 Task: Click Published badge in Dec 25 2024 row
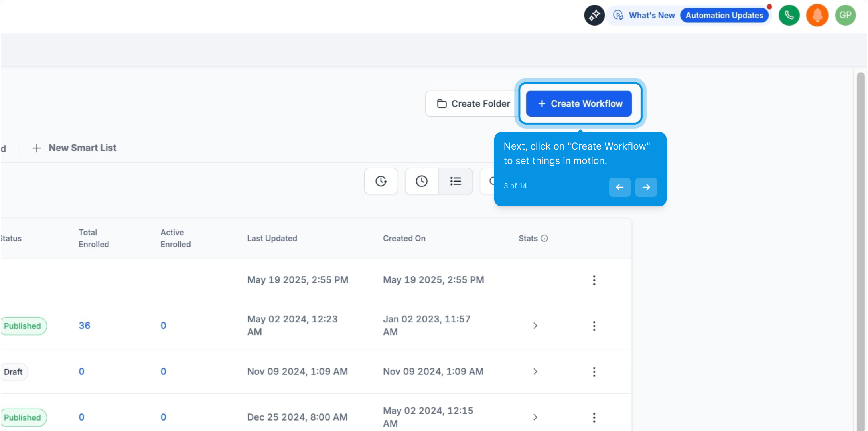(x=23, y=417)
